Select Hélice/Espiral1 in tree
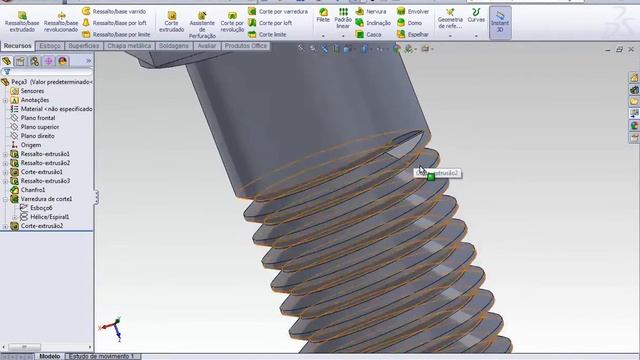Viewport: 640px width, 360px height. tap(49, 217)
